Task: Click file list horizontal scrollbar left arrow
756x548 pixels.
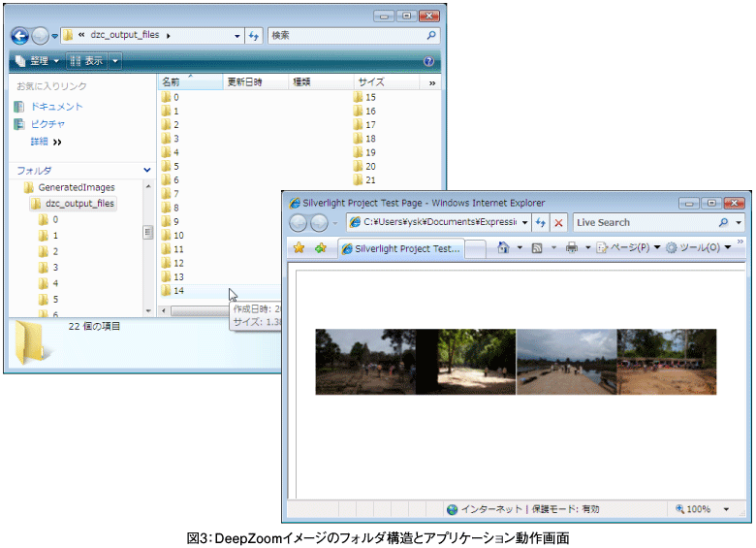Action: (x=164, y=310)
